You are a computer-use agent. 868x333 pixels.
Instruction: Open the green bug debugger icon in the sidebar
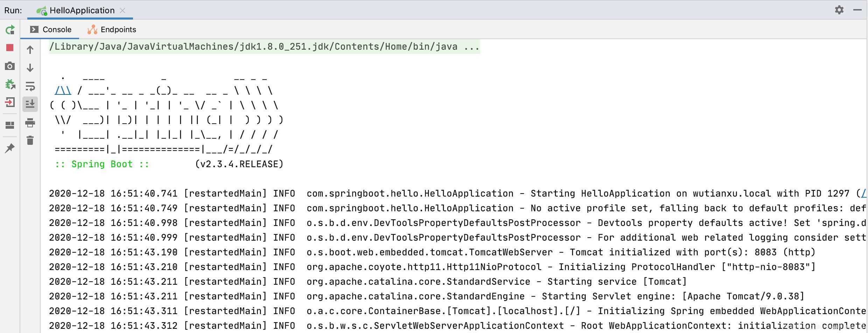(10, 84)
